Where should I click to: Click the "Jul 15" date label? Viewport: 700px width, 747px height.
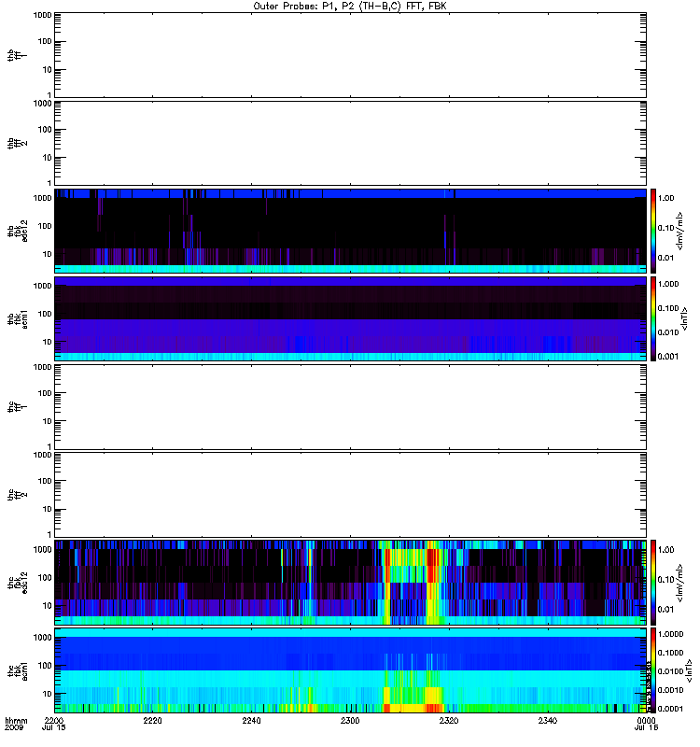click(54, 728)
